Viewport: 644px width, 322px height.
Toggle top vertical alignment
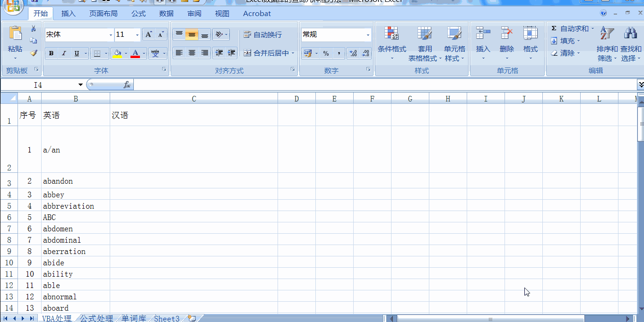tap(179, 34)
